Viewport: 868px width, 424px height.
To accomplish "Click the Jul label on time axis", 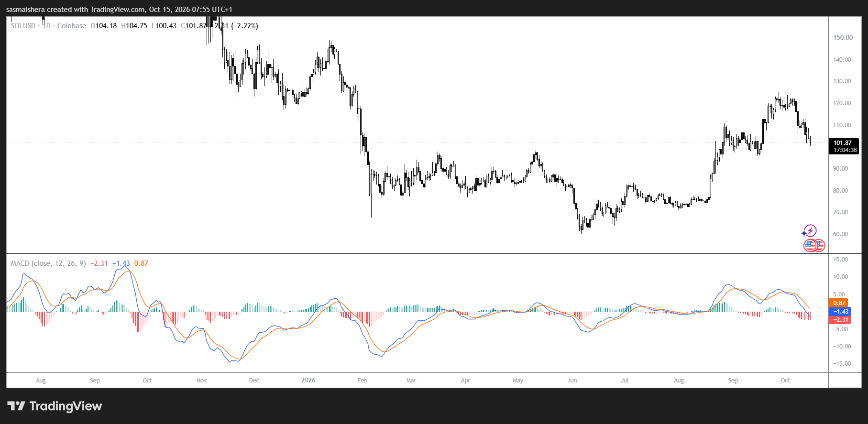I will pos(625,381).
